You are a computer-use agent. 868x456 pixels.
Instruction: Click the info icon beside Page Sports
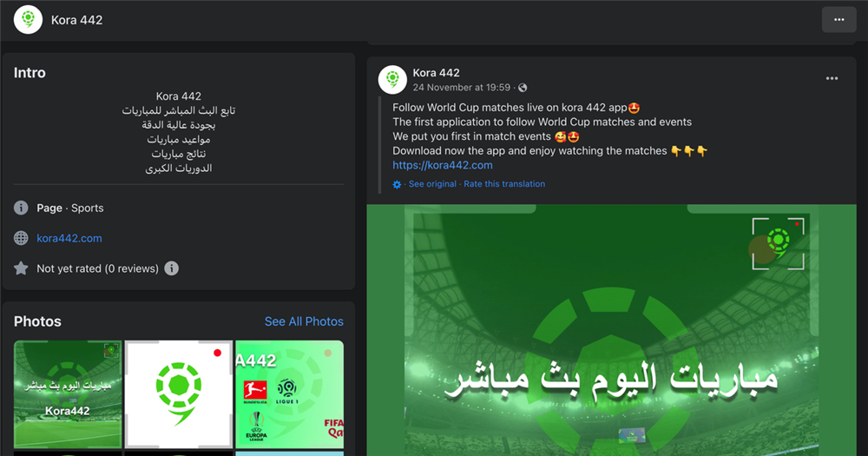(x=21, y=208)
